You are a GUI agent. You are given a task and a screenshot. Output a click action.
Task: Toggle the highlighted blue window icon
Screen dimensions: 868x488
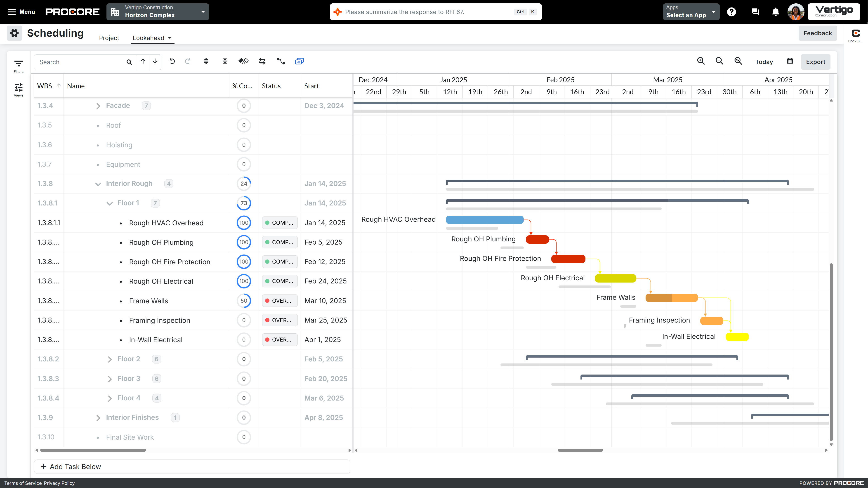pos(299,61)
